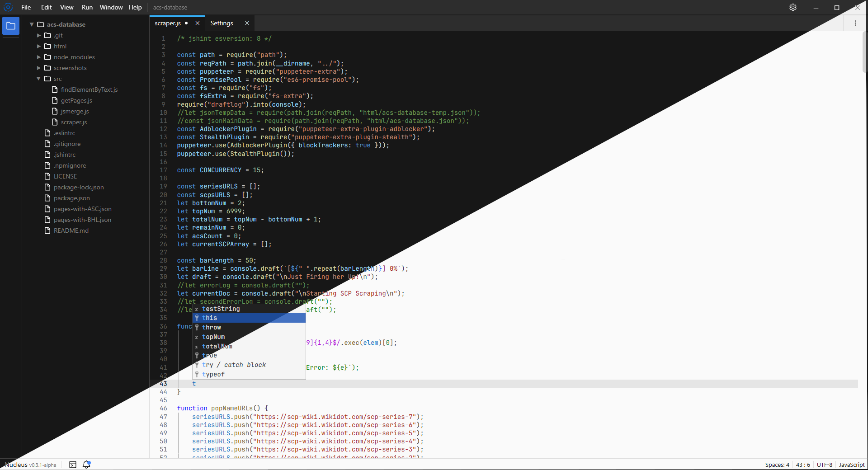
Task: Click line number 46 in the gutter
Action: 163,408
